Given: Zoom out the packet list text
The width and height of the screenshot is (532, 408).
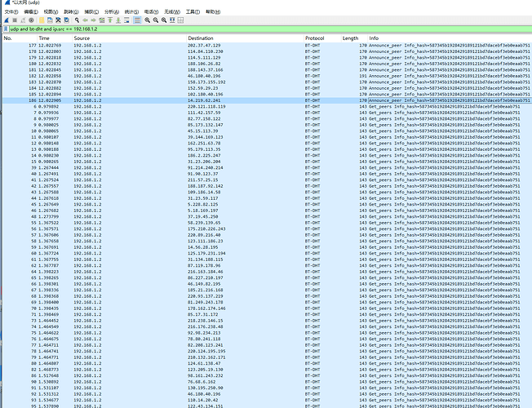Looking at the screenshot, I should coord(156,20).
